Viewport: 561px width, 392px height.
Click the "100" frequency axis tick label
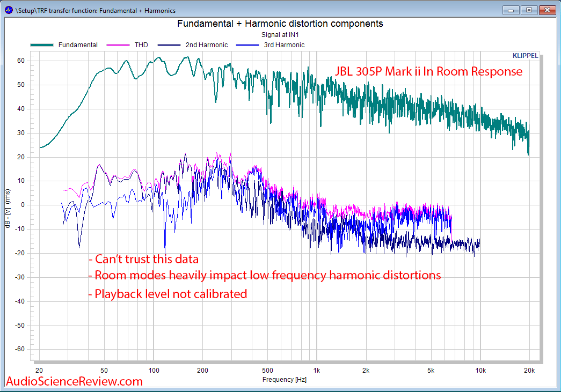coord(154,371)
